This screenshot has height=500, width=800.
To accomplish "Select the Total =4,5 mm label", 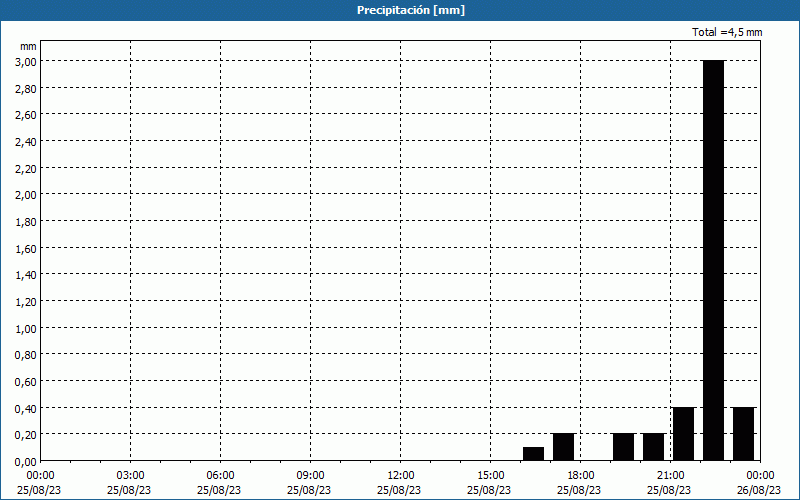I will (x=727, y=32).
